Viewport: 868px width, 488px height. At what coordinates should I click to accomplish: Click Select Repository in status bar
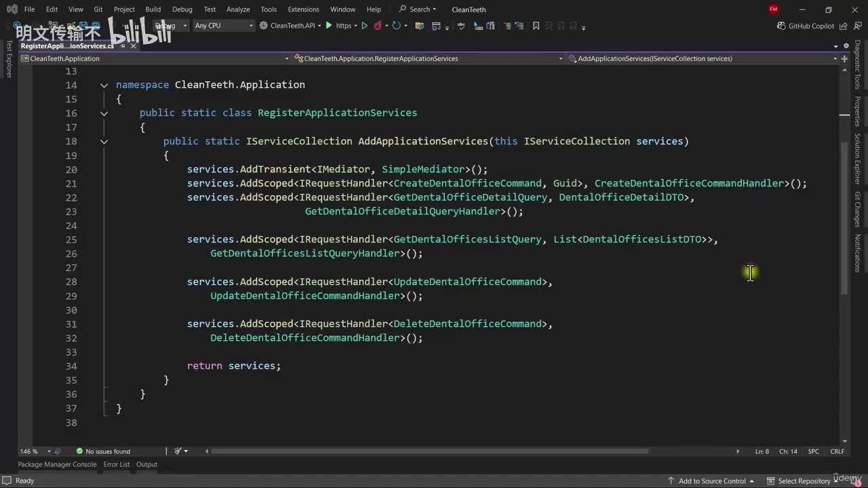coord(804,481)
